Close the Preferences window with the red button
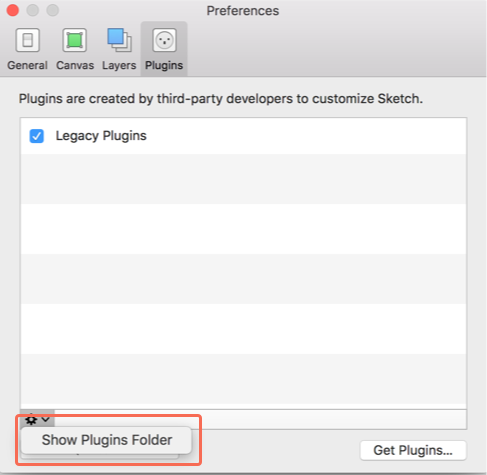This screenshot has width=487, height=475. coord(13,10)
